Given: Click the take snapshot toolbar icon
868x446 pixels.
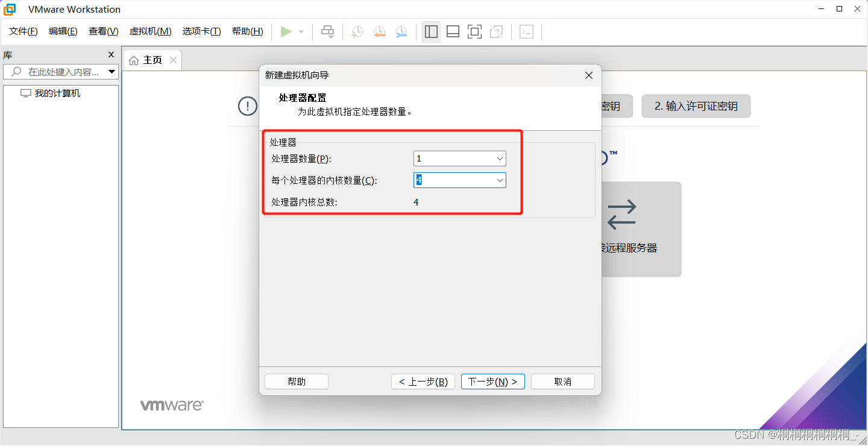Looking at the screenshot, I should (x=357, y=32).
